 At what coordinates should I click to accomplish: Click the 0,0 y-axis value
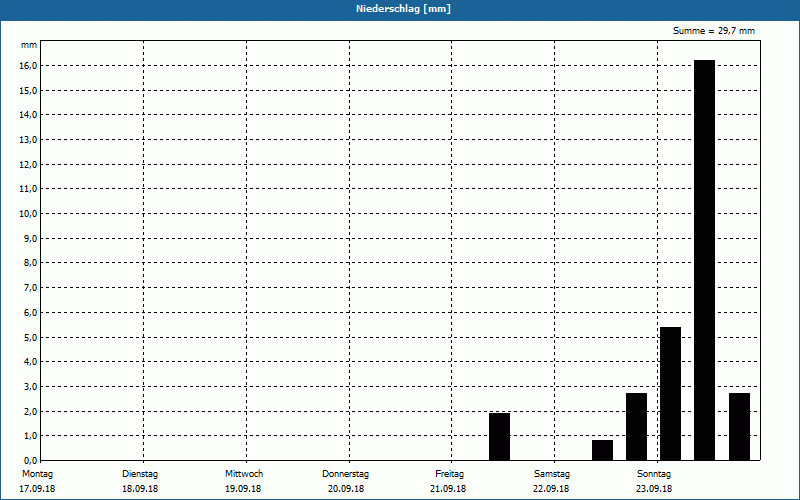(30, 460)
